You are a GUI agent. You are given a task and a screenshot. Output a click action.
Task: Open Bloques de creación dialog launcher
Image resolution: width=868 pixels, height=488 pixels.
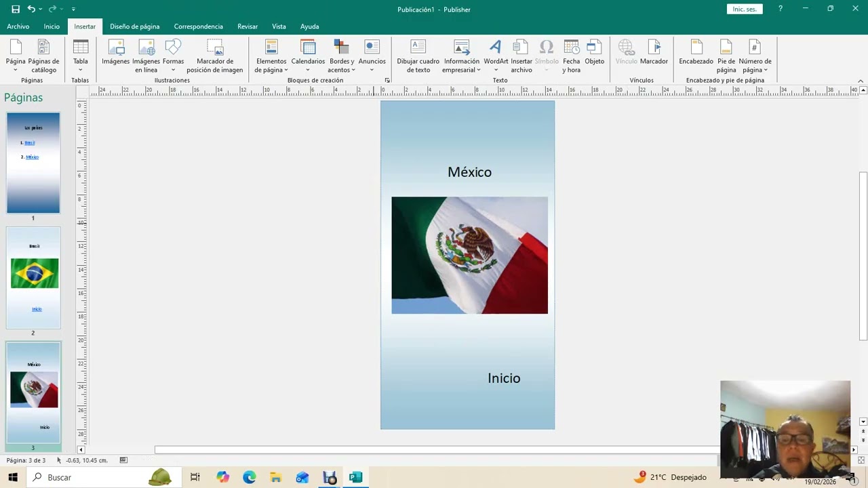pyautogui.click(x=387, y=81)
